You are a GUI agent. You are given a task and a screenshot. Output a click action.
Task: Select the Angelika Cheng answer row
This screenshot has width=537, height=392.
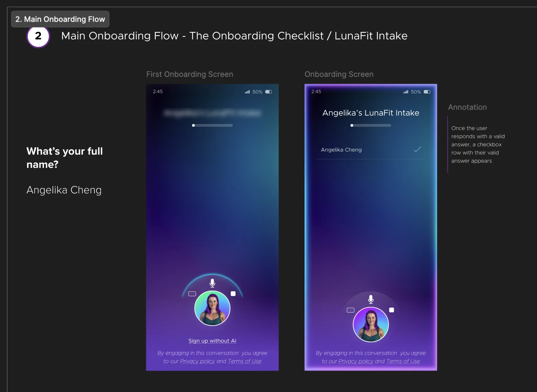tap(341, 150)
